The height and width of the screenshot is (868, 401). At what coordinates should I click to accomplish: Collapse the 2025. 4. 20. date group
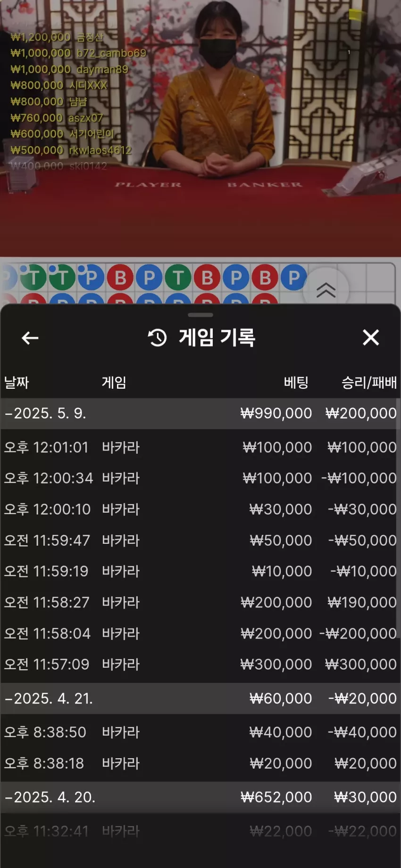200,797
